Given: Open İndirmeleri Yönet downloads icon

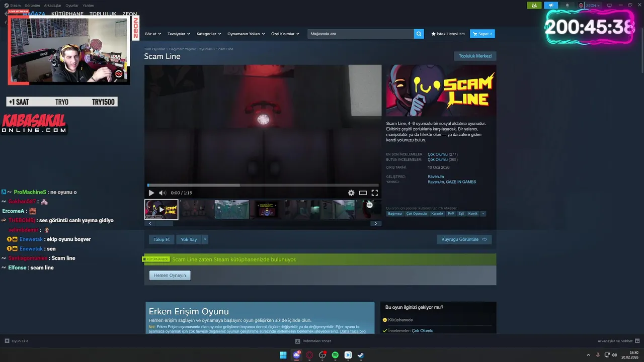Looking at the screenshot, I should pos(298,341).
